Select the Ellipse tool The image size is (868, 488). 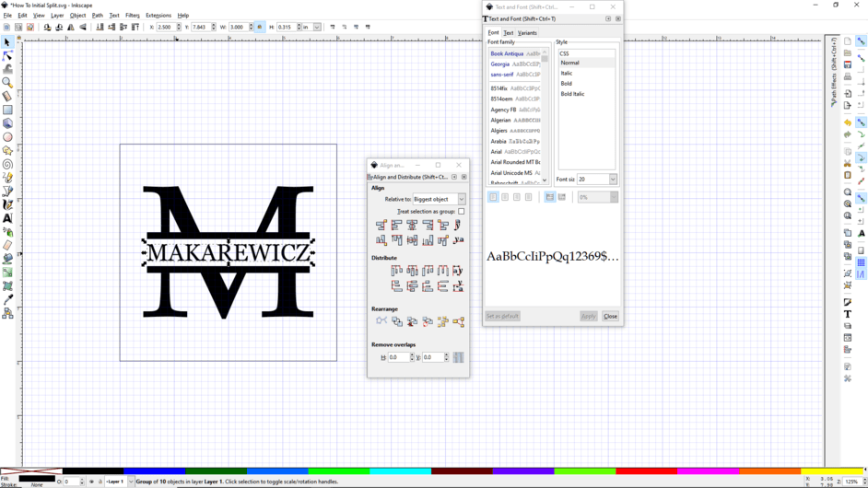7,136
